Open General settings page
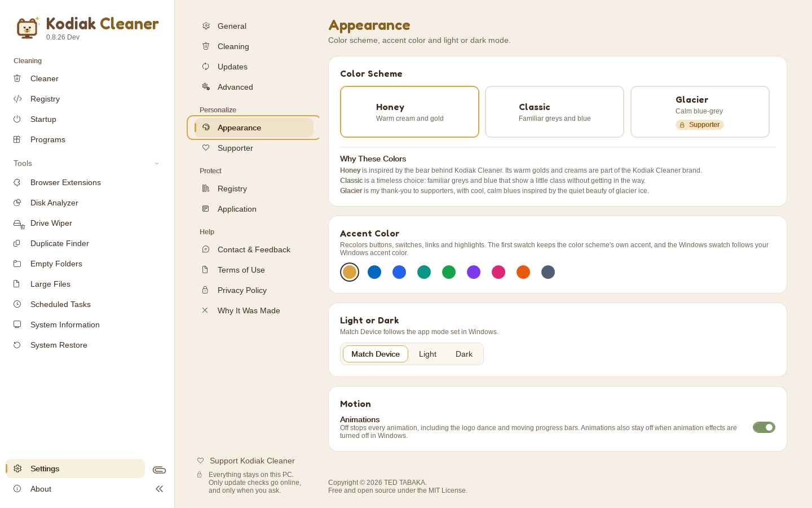The width and height of the screenshot is (812, 508). [x=253, y=26]
